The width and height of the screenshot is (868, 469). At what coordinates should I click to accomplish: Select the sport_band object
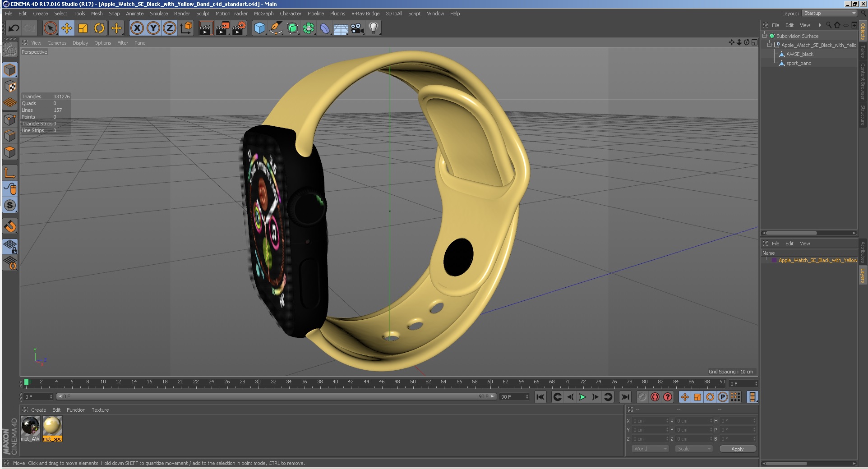point(799,63)
